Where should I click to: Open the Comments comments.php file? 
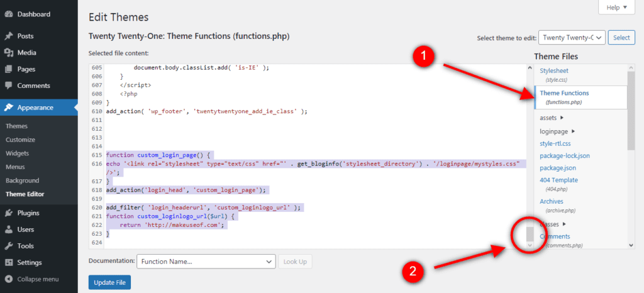click(555, 236)
